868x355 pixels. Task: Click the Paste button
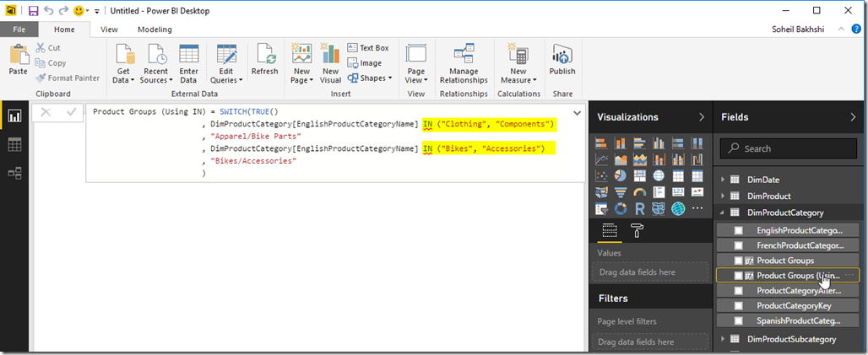(19, 60)
